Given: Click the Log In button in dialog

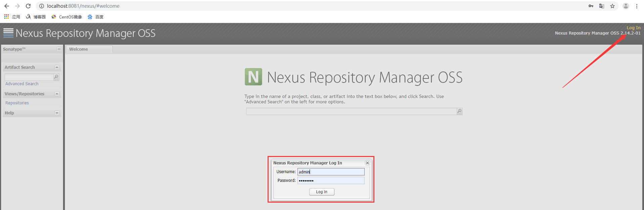Looking at the screenshot, I should click(x=322, y=192).
